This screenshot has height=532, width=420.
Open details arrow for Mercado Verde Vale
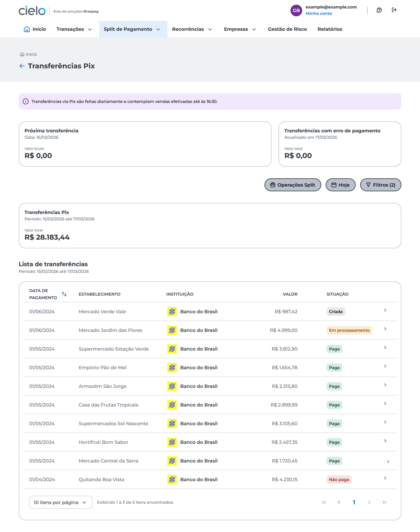coord(385,310)
